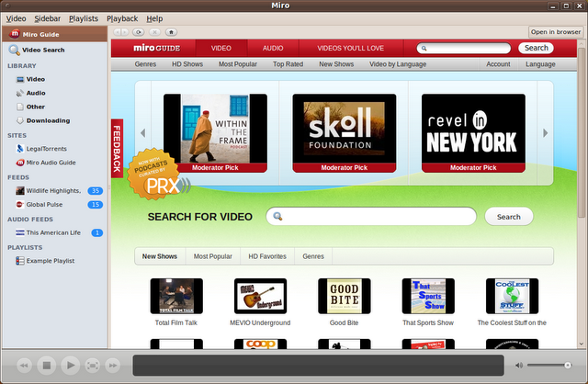Click the Search button beside video field
588x384 pixels.
click(x=508, y=217)
